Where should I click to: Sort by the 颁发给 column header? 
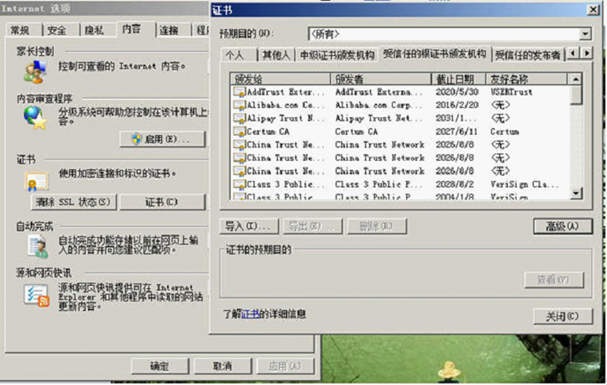point(280,79)
